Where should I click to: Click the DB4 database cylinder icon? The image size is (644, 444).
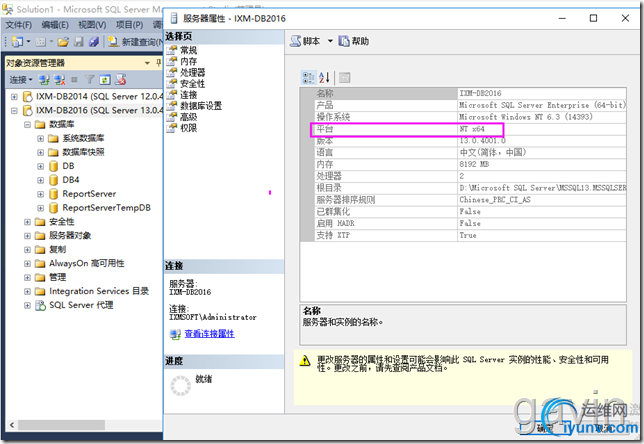coord(53,180)
